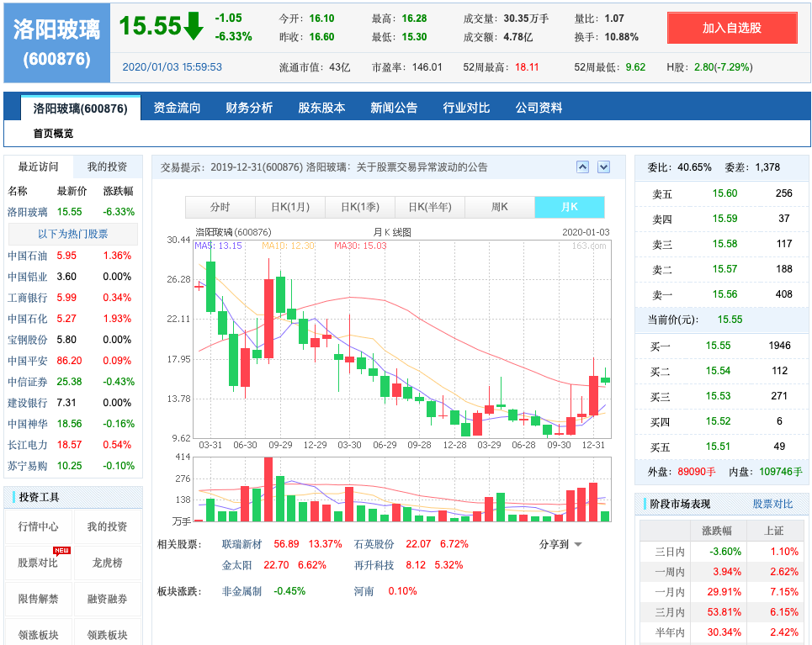The width and height of the screenshot is (812, 645).
Task: Open the 财务分析 tab
Action: pyautogui.click(x=249, y=108)
